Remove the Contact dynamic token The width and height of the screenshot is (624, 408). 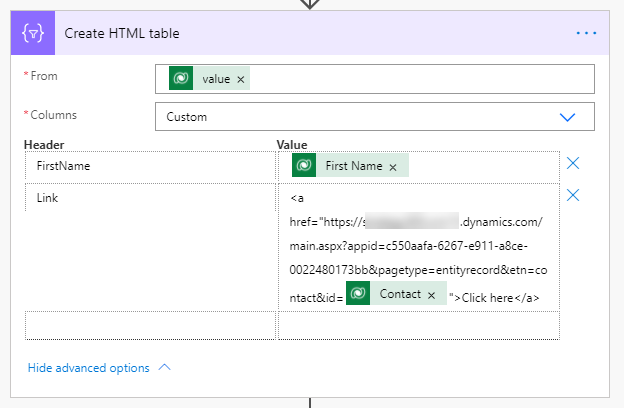pyautogui.click(x=431, y=295)
